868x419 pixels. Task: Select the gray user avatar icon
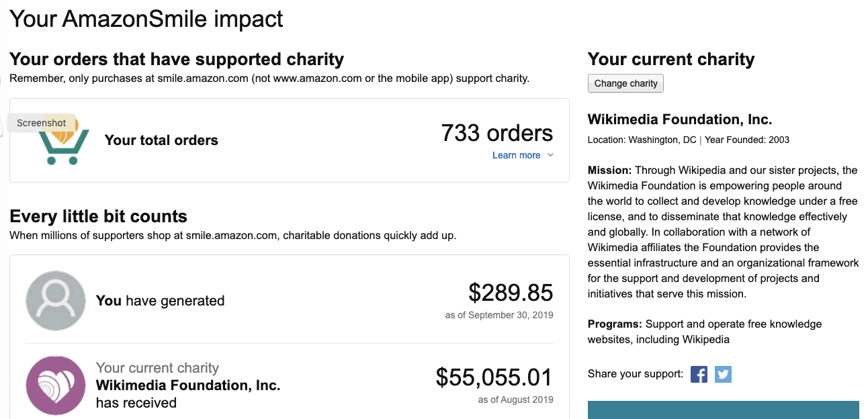56,301
